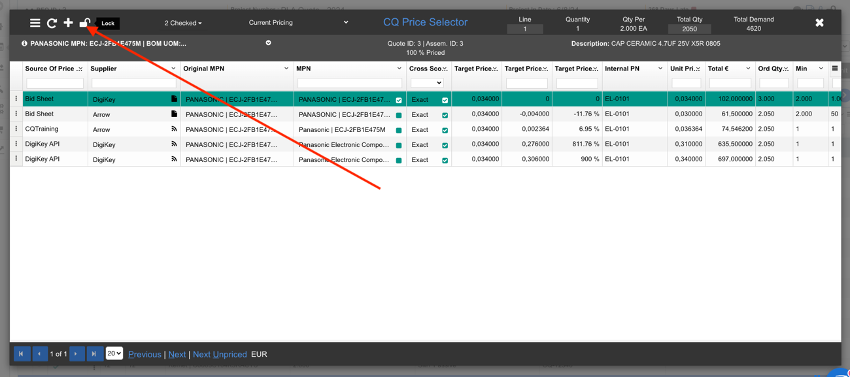850x378 pixels.
Task: Click the -11.76 % target price cell
Action: click(577, 114)
